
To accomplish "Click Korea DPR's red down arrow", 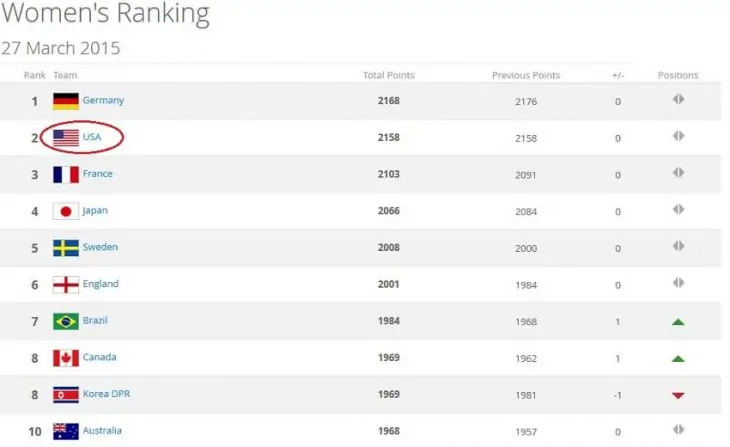I will pyautogui.click(x=678, y=396).
